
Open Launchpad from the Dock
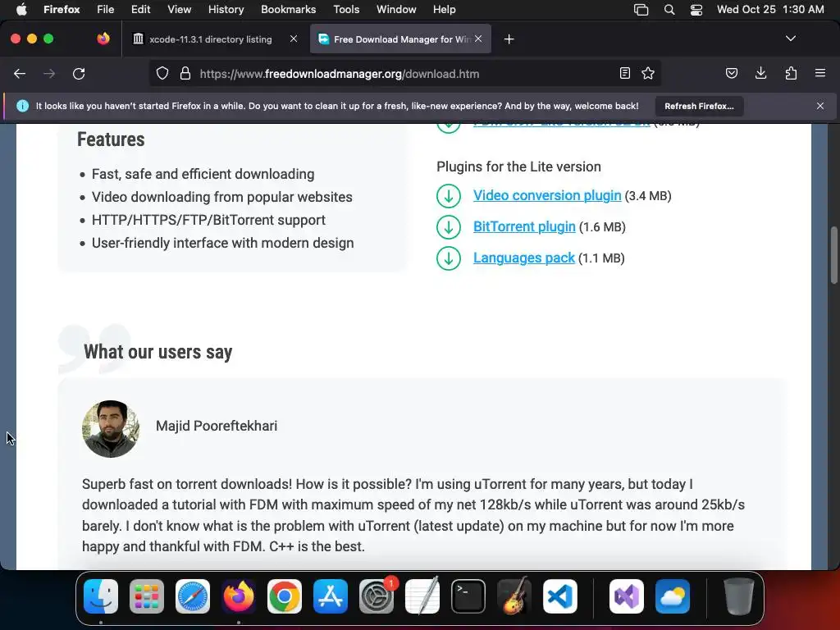click(147, 596)
